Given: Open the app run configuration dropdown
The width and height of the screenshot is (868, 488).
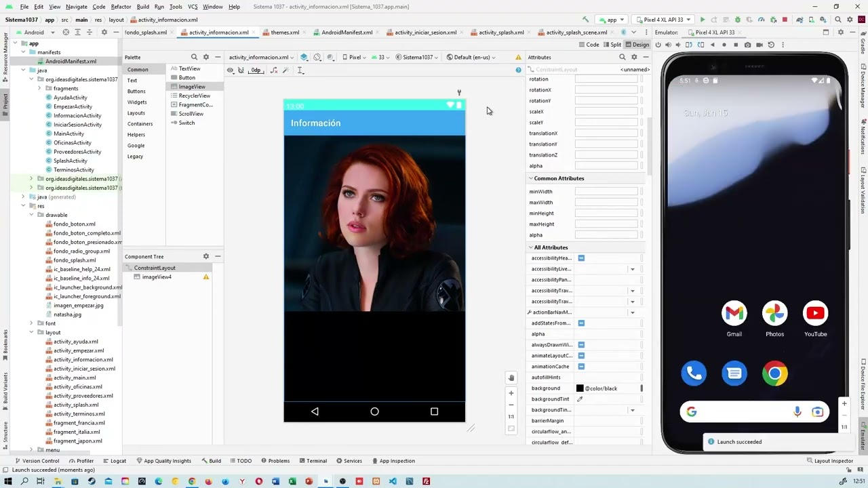Looking at the screenshot, I should click(612, 20).
